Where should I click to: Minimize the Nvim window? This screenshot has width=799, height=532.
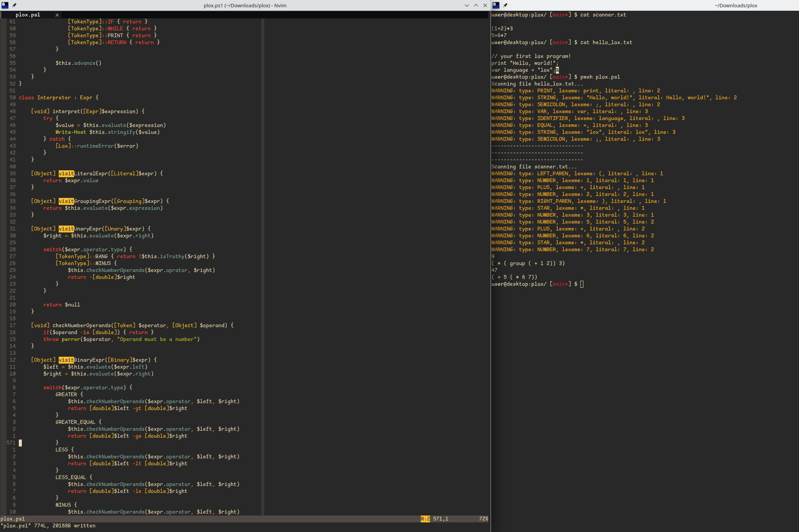click(467, 5)
